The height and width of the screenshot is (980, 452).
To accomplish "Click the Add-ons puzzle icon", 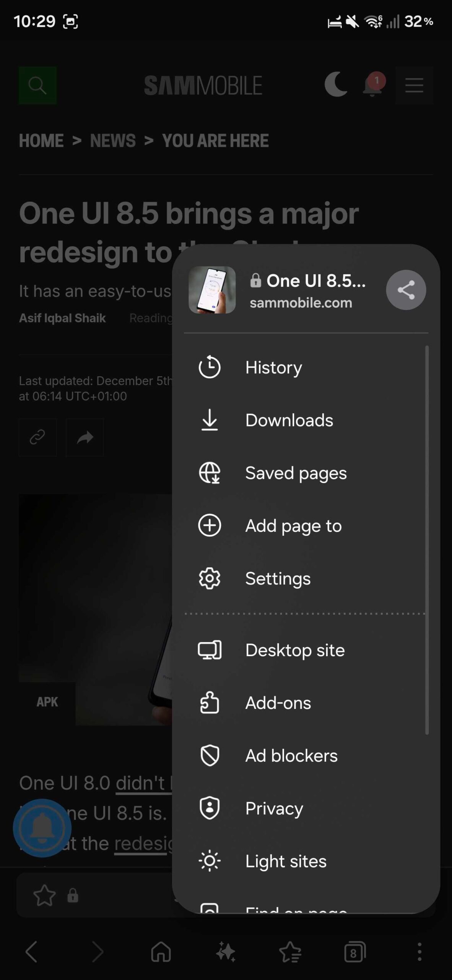I will click(210, 702).
